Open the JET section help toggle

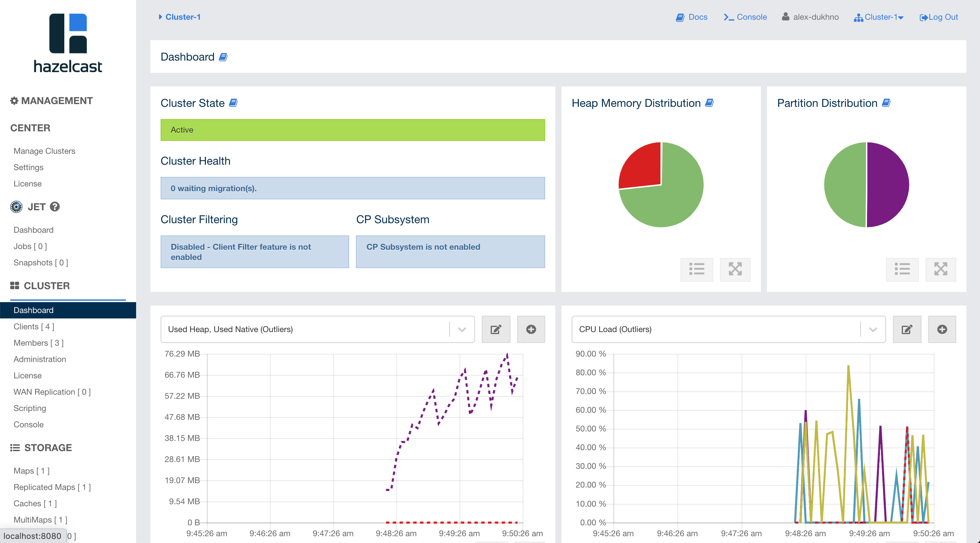55,207
